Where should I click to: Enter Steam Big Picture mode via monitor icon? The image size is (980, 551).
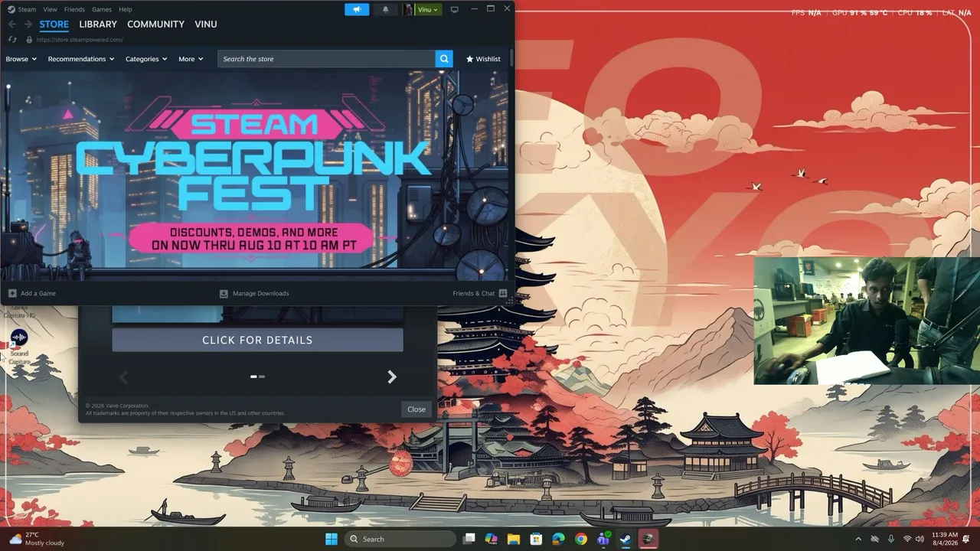[454, 9]
